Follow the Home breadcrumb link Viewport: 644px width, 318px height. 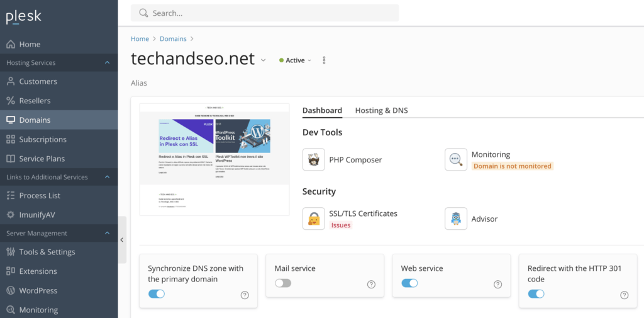coord(140,38)
